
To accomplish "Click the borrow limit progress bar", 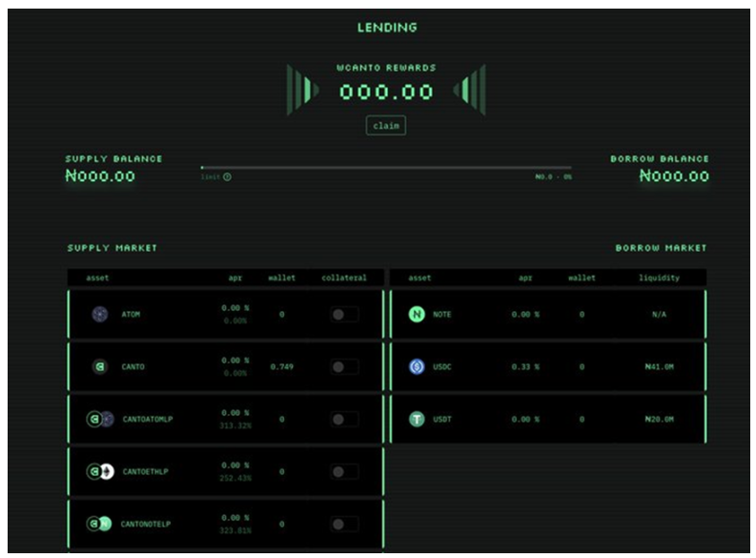I will click(x=386, y=167).
